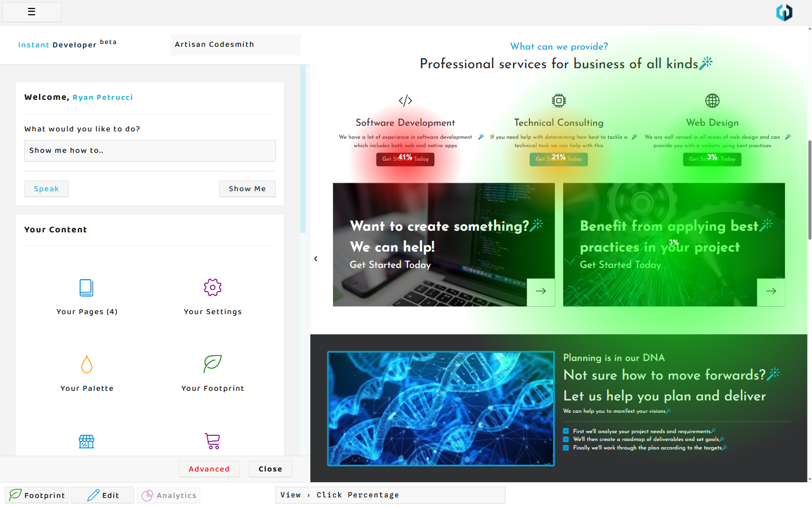Open the View Click Percentage dropdown
812x507 pixels.
390,495
